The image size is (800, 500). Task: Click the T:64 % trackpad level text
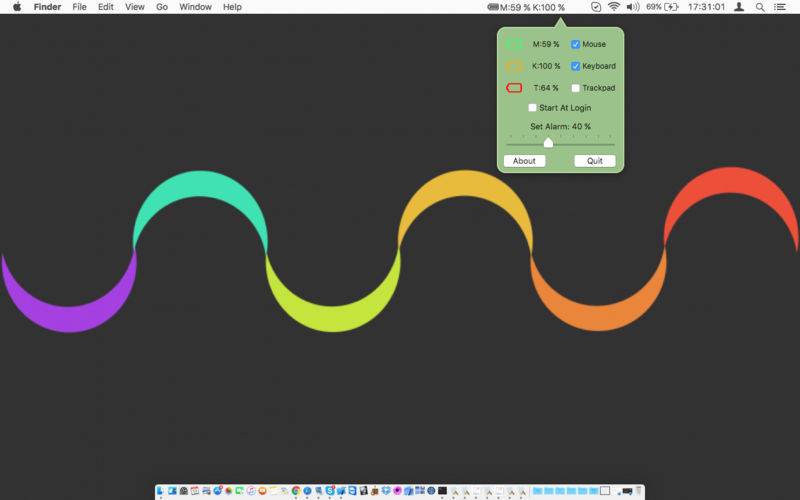tap(546, 88)
